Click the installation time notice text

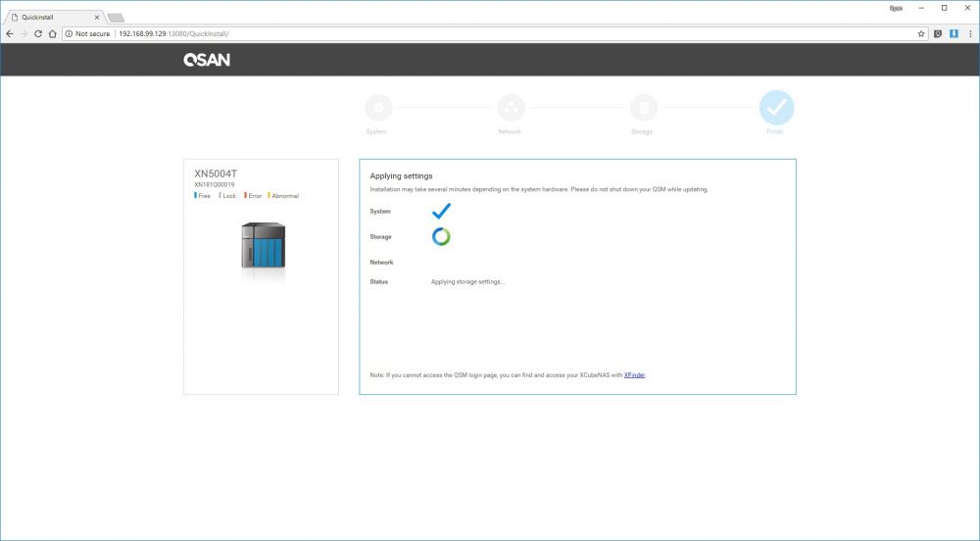click(x=539, y=189)
